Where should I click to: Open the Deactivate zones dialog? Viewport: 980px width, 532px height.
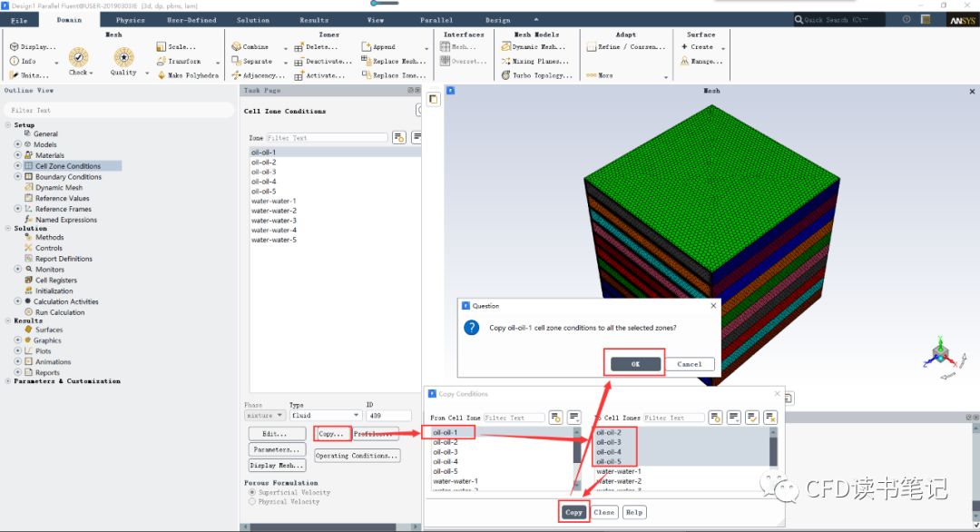click(323, 61)
